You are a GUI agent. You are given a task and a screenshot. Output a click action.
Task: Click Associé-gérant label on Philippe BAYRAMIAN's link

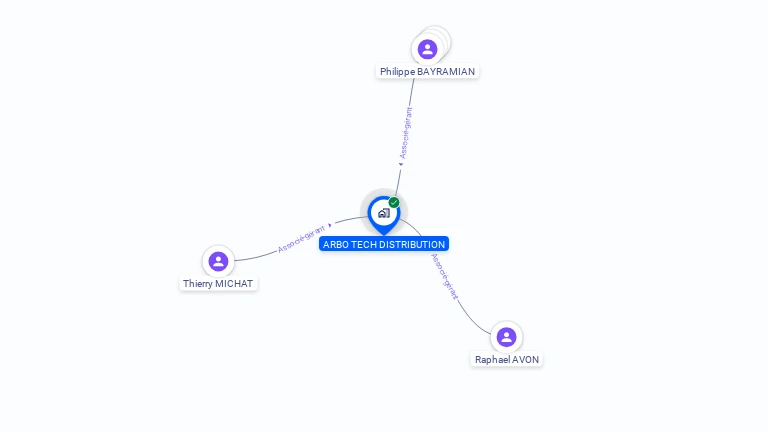406,133
